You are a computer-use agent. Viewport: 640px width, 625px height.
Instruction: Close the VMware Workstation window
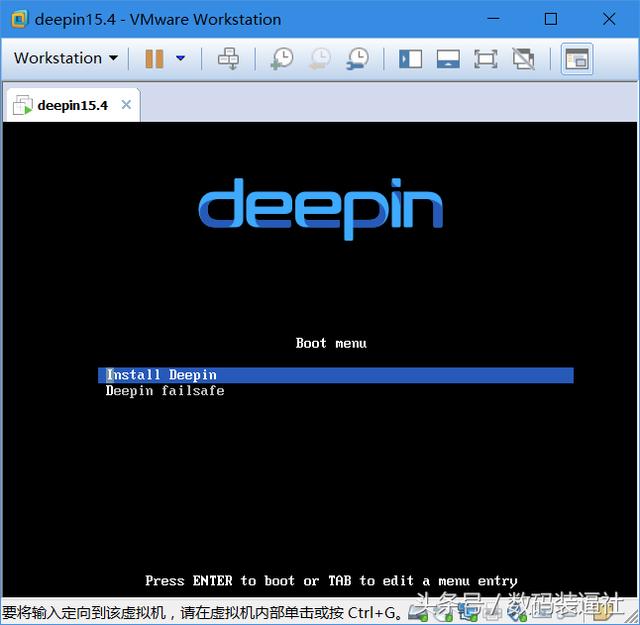click(x=609, y=19)
